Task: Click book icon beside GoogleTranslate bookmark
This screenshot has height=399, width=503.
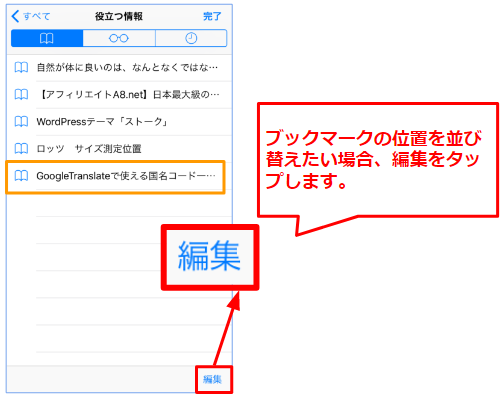Action: tap(21, 176)
